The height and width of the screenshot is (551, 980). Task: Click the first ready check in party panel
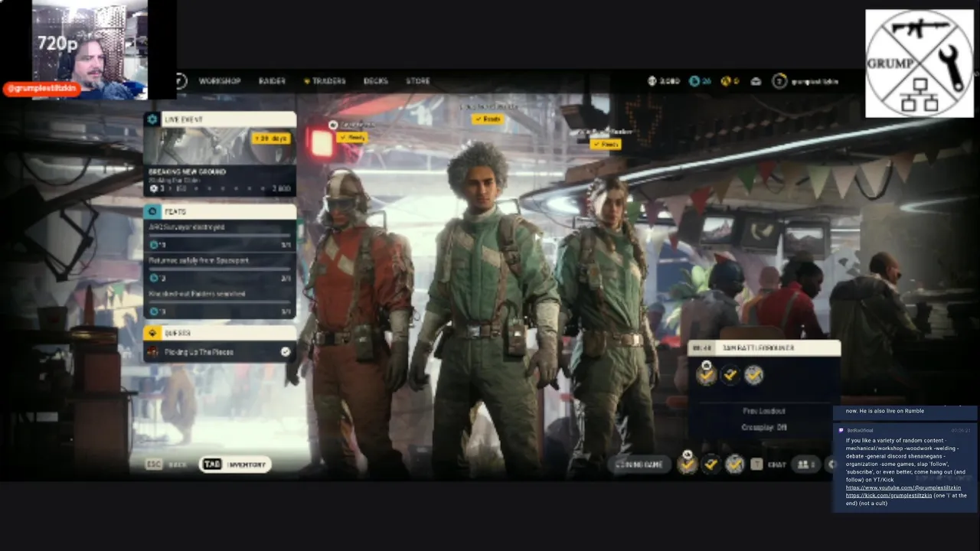(x=706, y=374)
